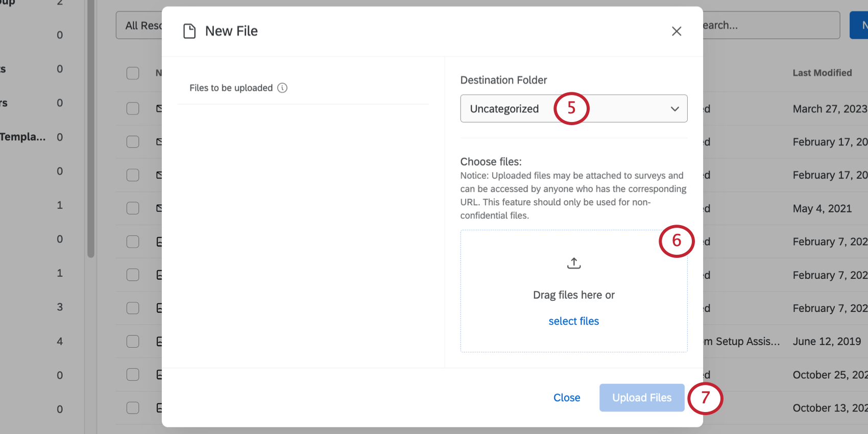868x434 pixels.
Task: Check the box for the March 27, 2023 row
Action: pos(133,109)
